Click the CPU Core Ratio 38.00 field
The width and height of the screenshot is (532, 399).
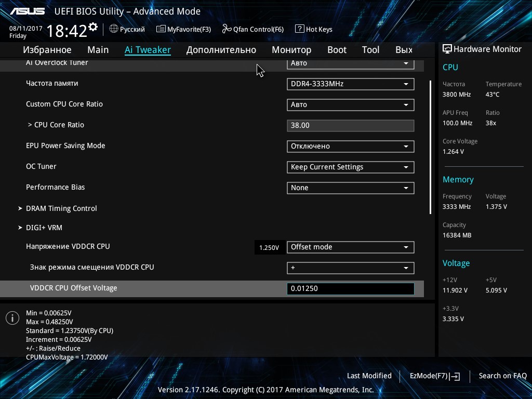351,126
